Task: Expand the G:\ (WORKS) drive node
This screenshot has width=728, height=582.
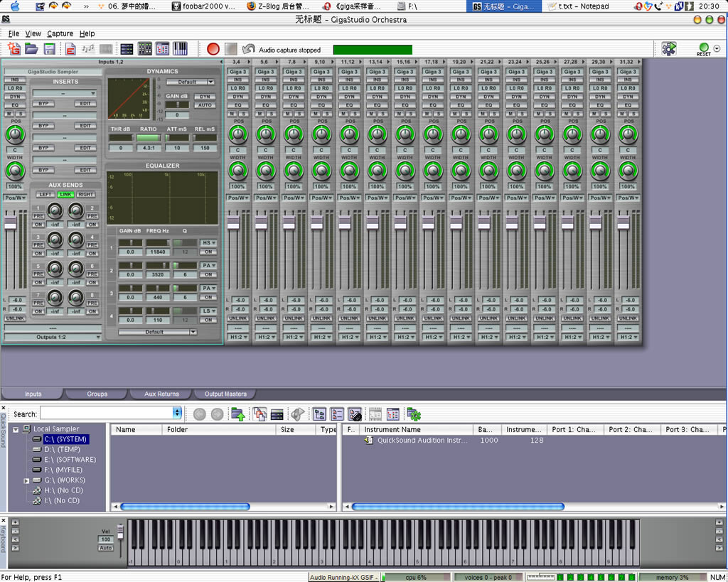Action: pos(26,481)
